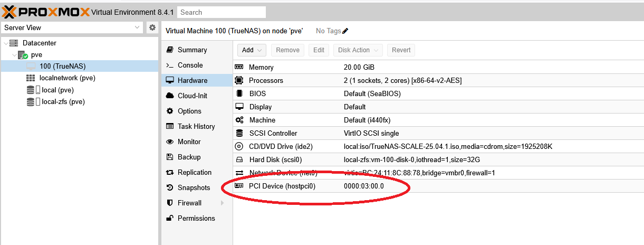Screen dimensions: 644x245
Task: Click the Proxmox logo
Action: (45, 12)
